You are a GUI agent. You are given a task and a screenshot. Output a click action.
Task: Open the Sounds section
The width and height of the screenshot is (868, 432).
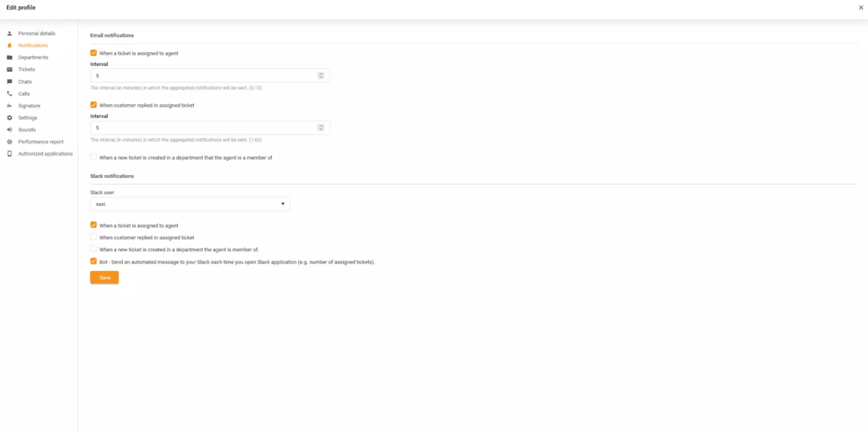[9, 129]
